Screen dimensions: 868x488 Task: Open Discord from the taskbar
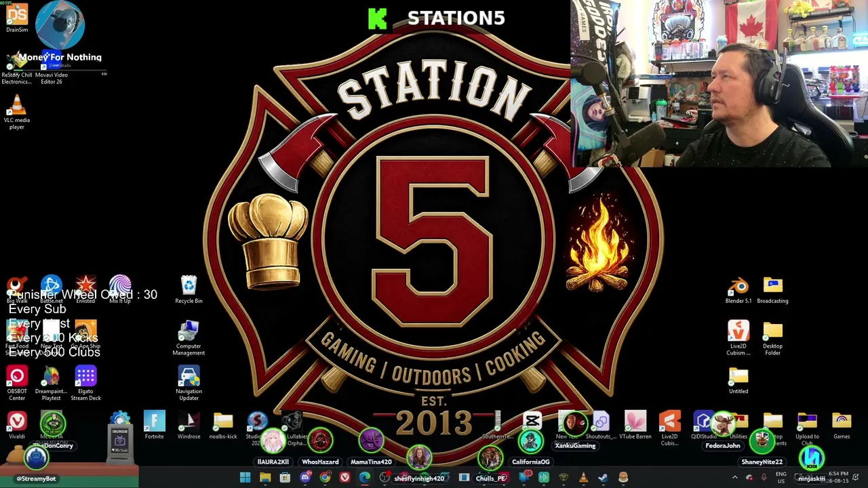(x=305, y=478)
